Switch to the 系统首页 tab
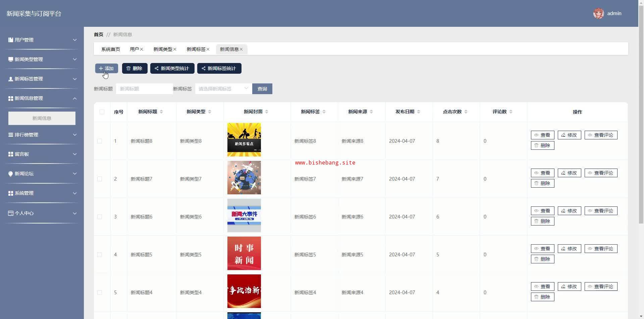 click(111, 49)
